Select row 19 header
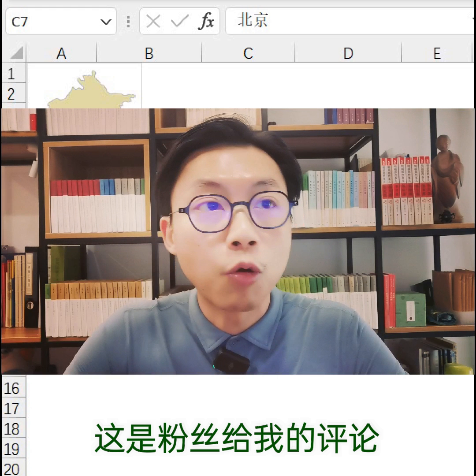Viewport: 476px width, 476px height. click(14, 448)
